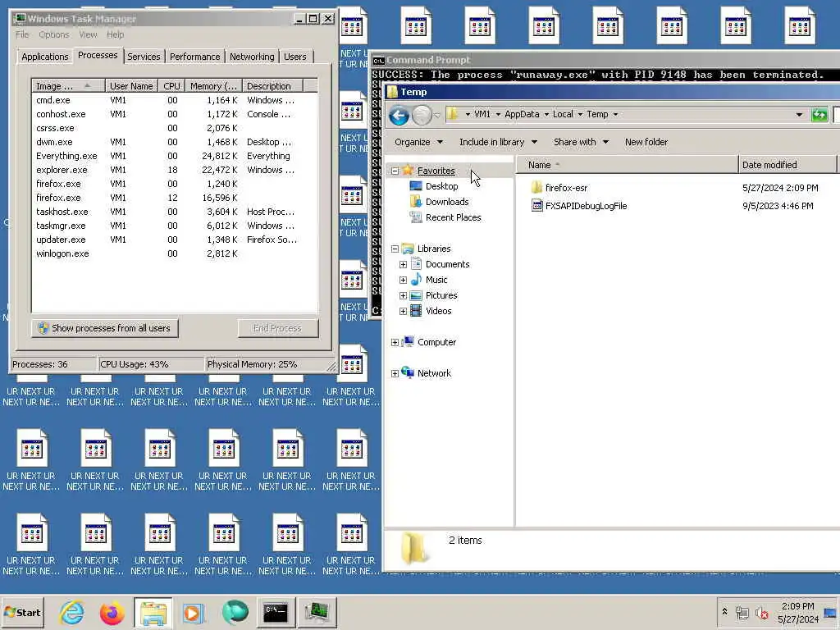Click Show processes from all users

tap(105, 328)
